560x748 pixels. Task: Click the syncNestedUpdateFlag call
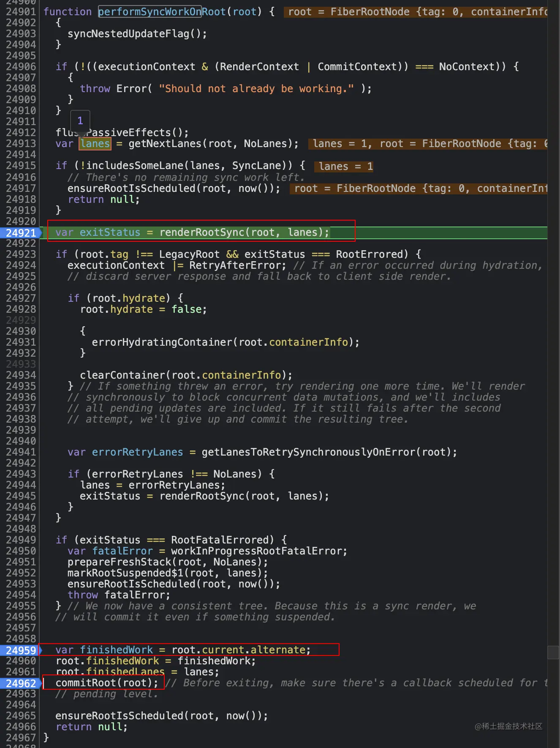point(128,34)
